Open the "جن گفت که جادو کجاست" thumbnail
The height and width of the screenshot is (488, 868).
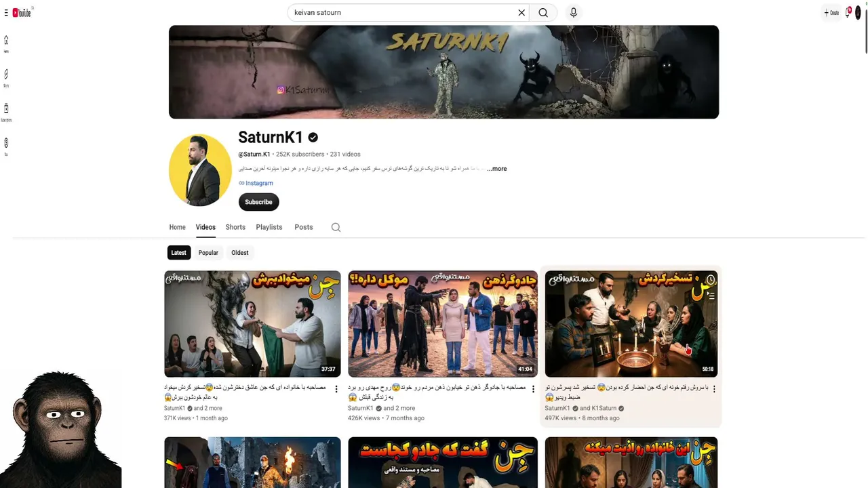click(x=443, y=462)
